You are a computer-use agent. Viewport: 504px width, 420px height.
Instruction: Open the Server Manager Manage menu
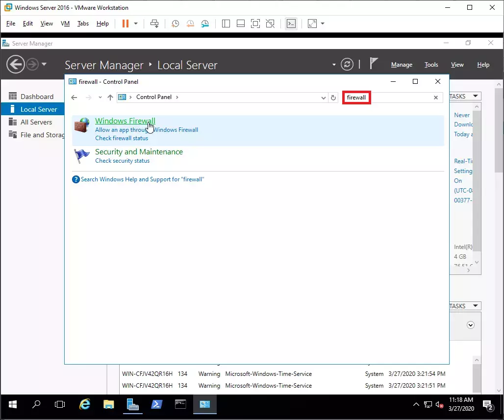[x=402, y=65]
